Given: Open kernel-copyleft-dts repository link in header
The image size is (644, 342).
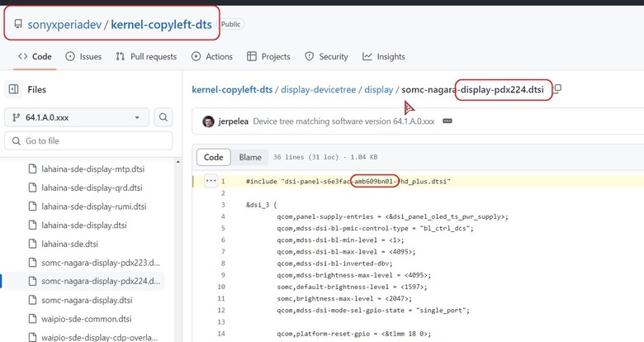Looking at the screenshot, I should tap(161, 25).
